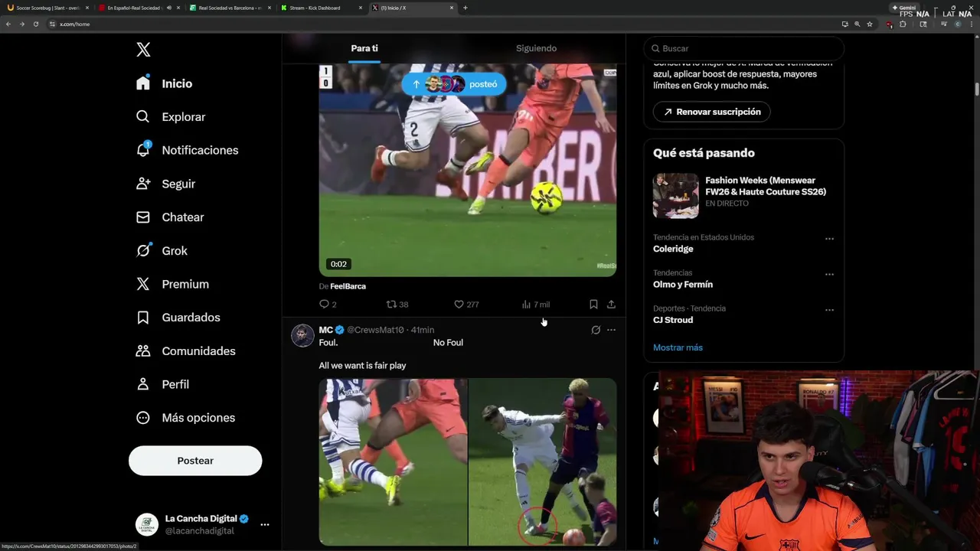Repost the post with 38 reposts
This screenshot has height=551, width=980.
click(397, 305)
